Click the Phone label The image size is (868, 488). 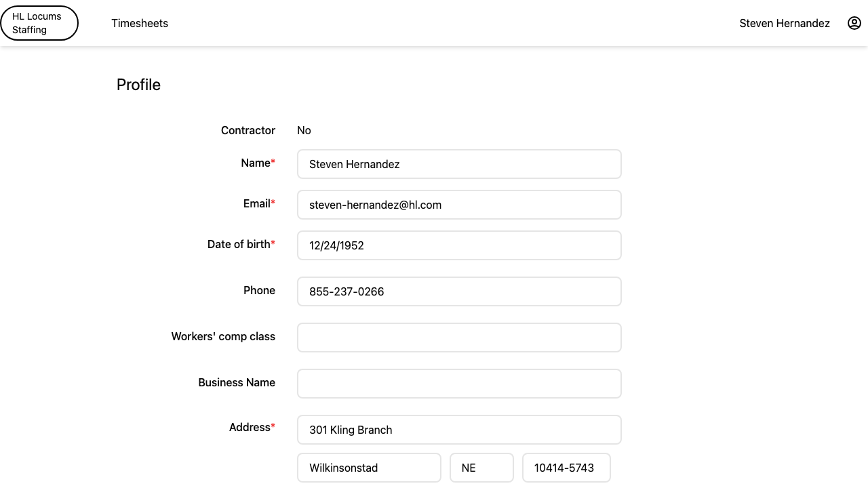click(259, 290)
